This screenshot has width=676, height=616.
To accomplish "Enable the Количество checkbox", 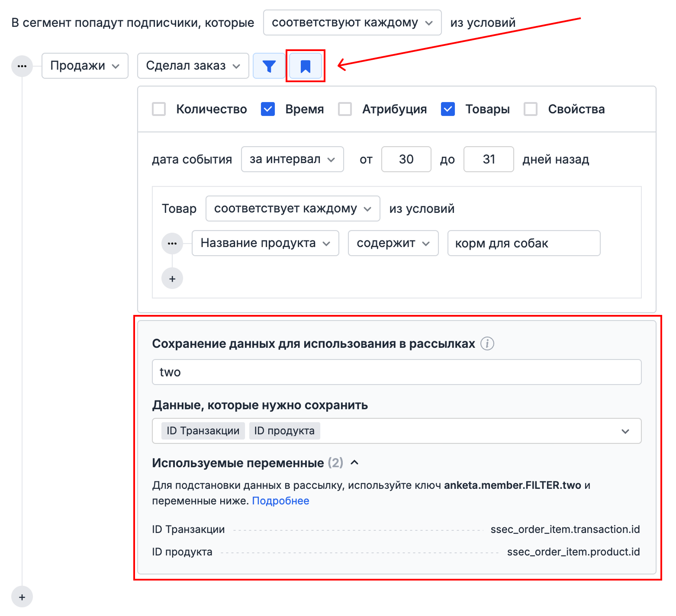I will (x=159, y=109).
